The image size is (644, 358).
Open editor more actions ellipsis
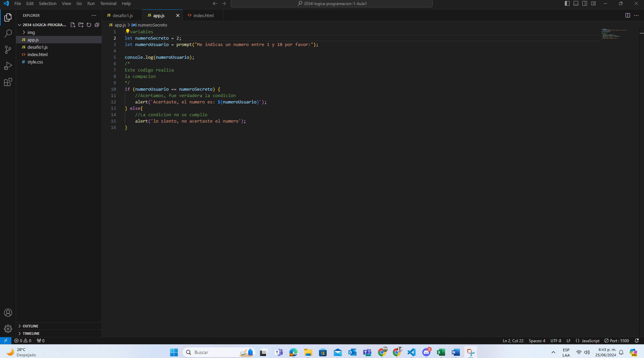click(636, 15)
